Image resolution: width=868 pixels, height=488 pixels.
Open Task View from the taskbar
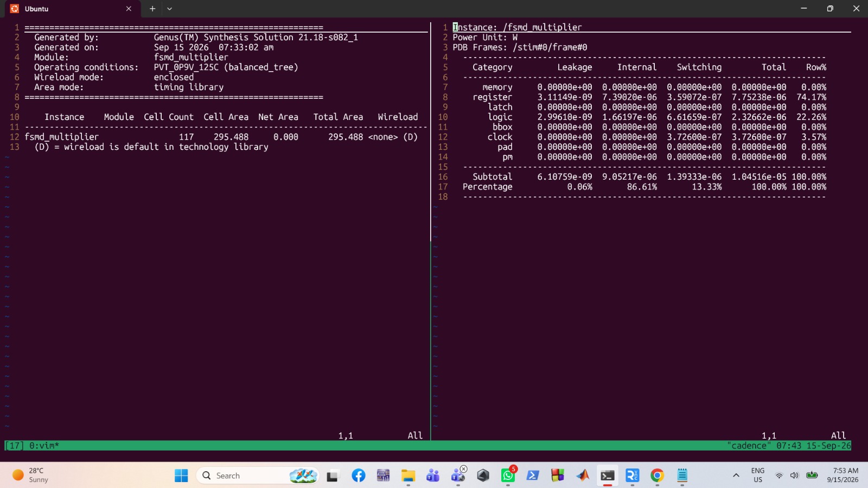point(332,476)
